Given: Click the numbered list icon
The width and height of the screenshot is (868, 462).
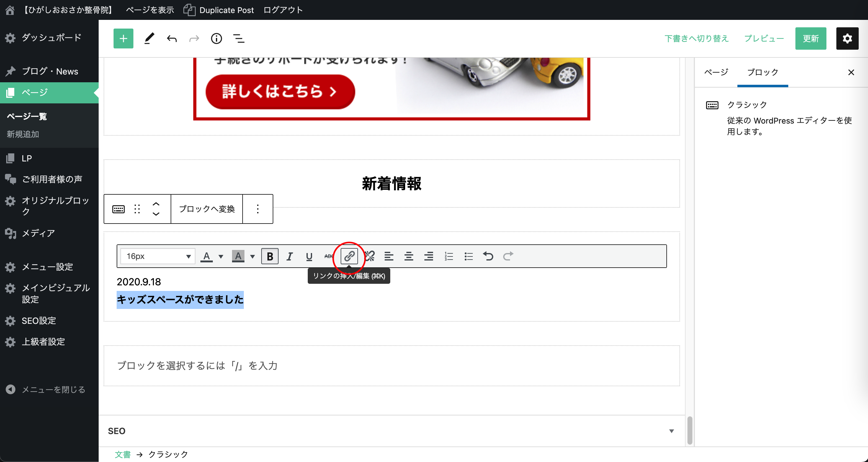Looking at the screenshot, I should (449, 256).
